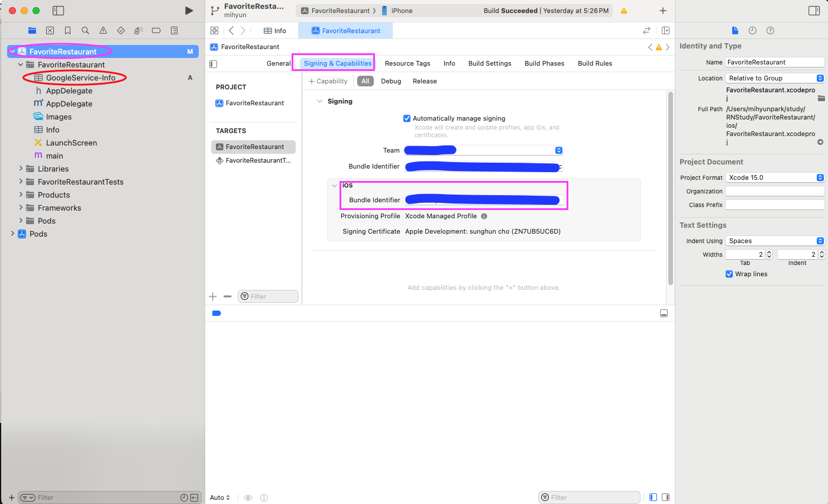
Task: Select the Info editor tab
Action: (x=275, y=31)
